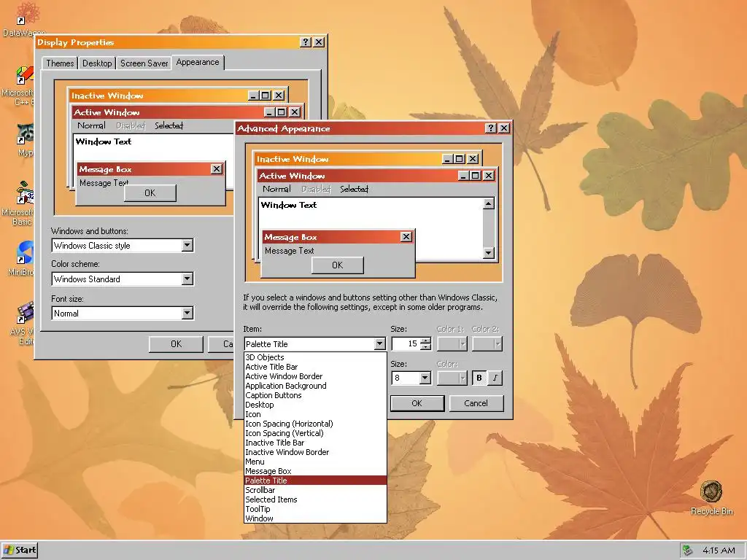Choose Caption Buttons from the Item list
The image size is (747, 560).
coord(315,395)
